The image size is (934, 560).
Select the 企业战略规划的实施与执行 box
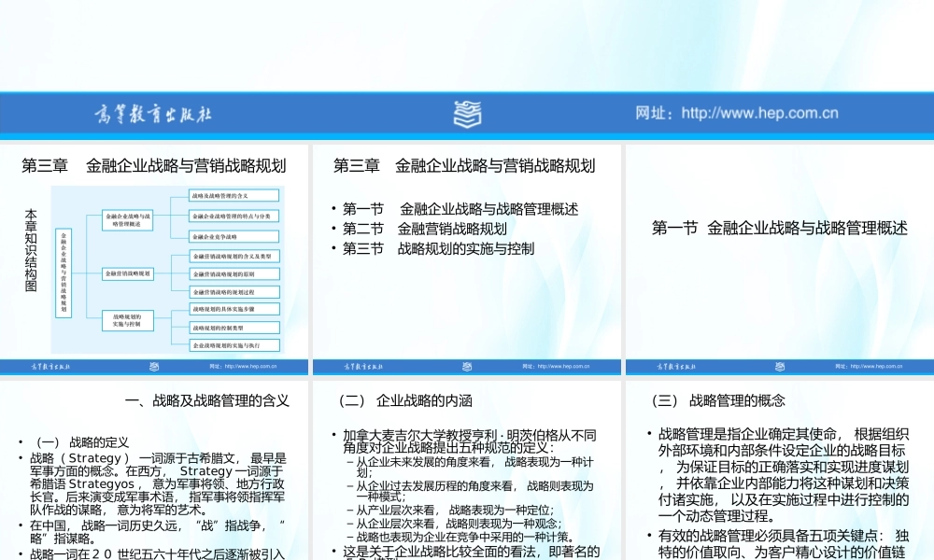click(235, 346)
